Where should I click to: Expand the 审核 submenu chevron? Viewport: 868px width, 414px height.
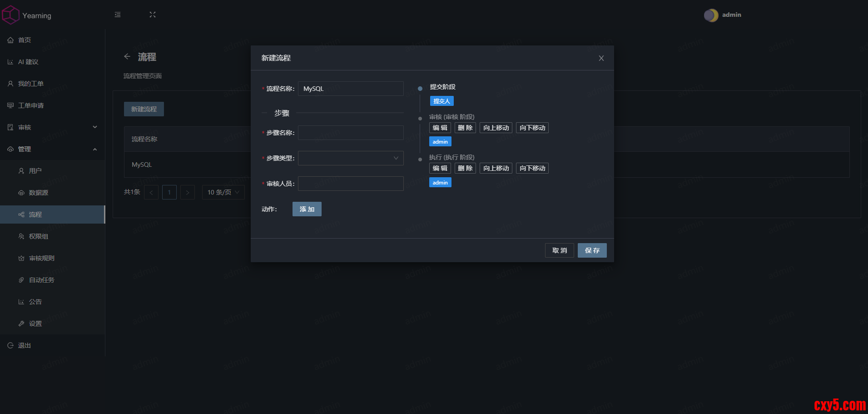pyautogui.click(x=95, y=127)
